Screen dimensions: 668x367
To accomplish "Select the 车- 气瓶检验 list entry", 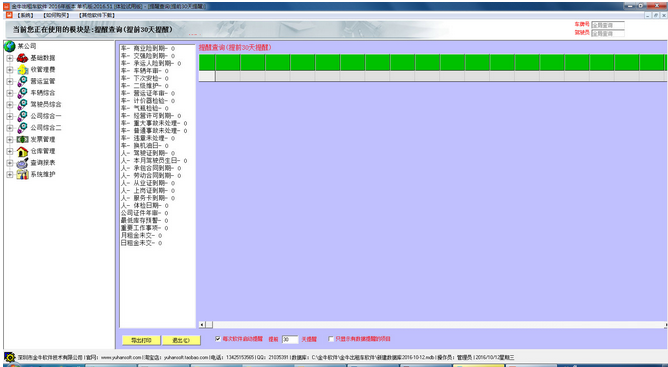I will [x=145, y=108].
